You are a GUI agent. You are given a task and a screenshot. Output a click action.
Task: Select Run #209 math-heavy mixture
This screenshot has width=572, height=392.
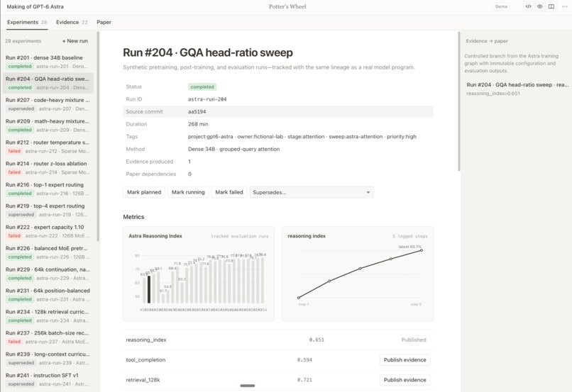point(48,125)
